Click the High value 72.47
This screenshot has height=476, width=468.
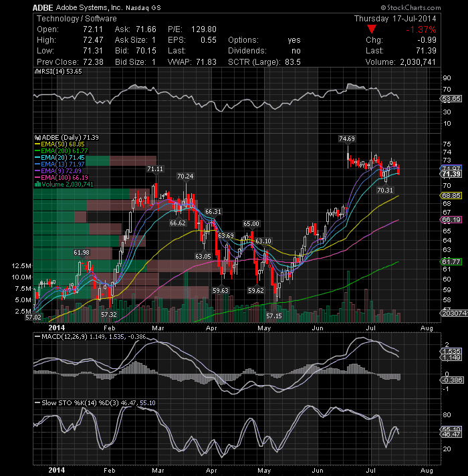(93, 40)
